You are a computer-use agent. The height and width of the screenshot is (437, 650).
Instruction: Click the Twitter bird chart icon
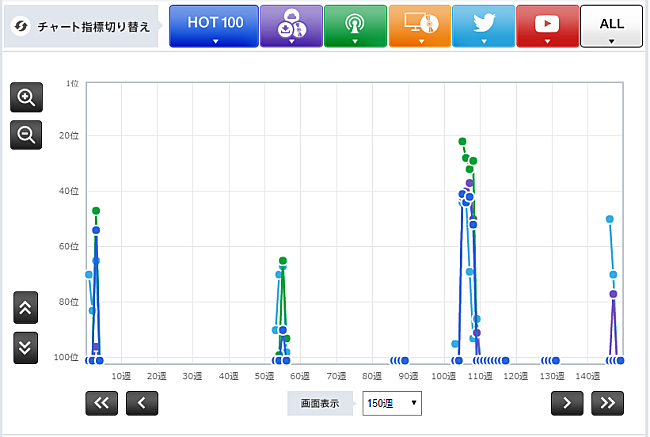(483, 25)
